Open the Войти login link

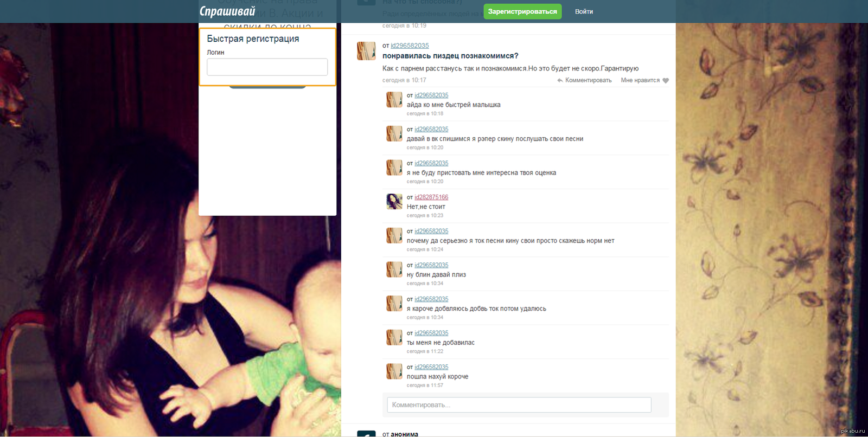tap(584, 11)
